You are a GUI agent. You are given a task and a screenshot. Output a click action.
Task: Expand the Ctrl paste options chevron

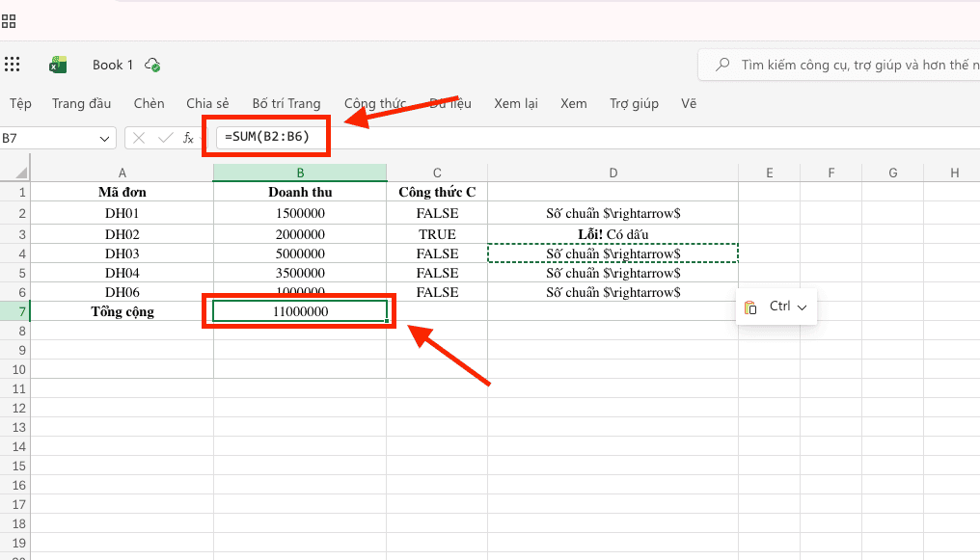(803, 307)
